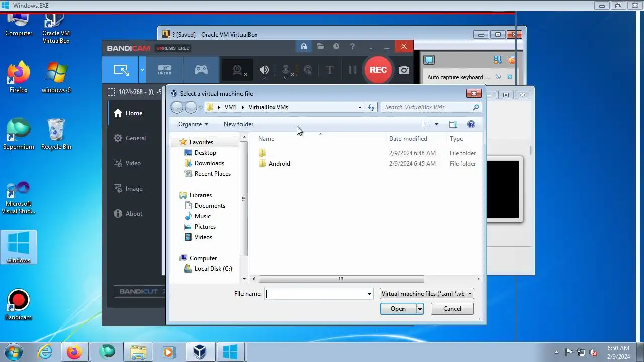Select Libraries in navigation tree
The height and width of the screenshot is (362, 644).
click(200, 195)
